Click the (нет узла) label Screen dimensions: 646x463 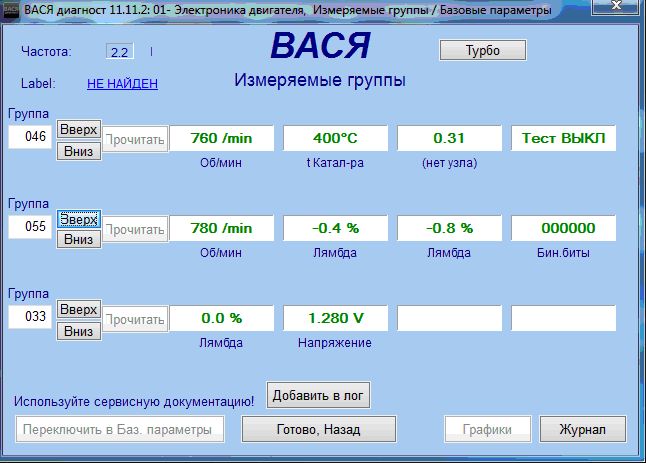point(449,163)
